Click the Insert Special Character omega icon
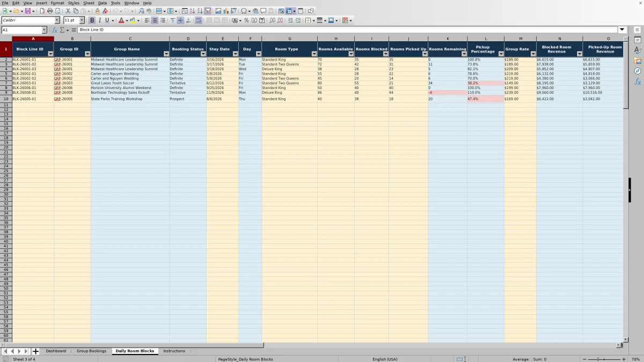This screenshot has height=362, width=644. tap(244, 11)
